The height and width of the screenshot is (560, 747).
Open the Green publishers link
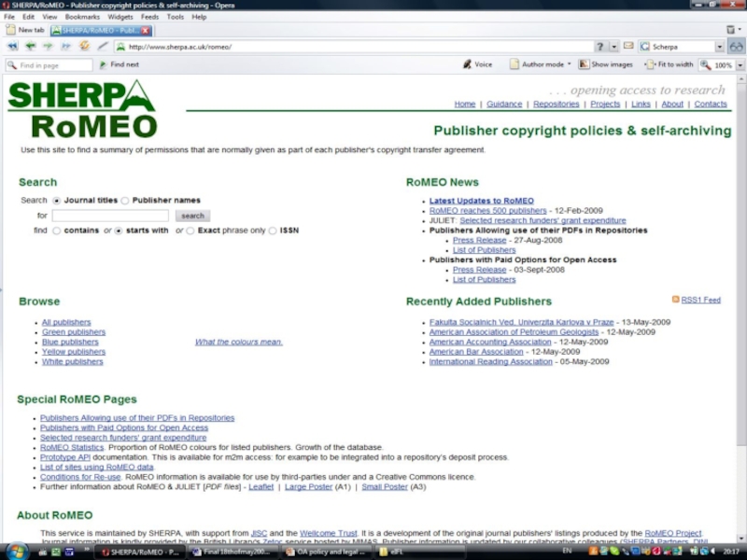click(x=74, y=332)
